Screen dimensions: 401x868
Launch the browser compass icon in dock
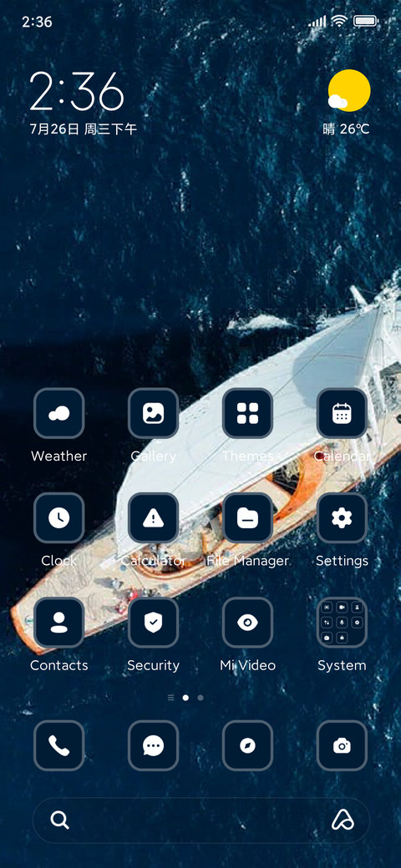point(247,745)
